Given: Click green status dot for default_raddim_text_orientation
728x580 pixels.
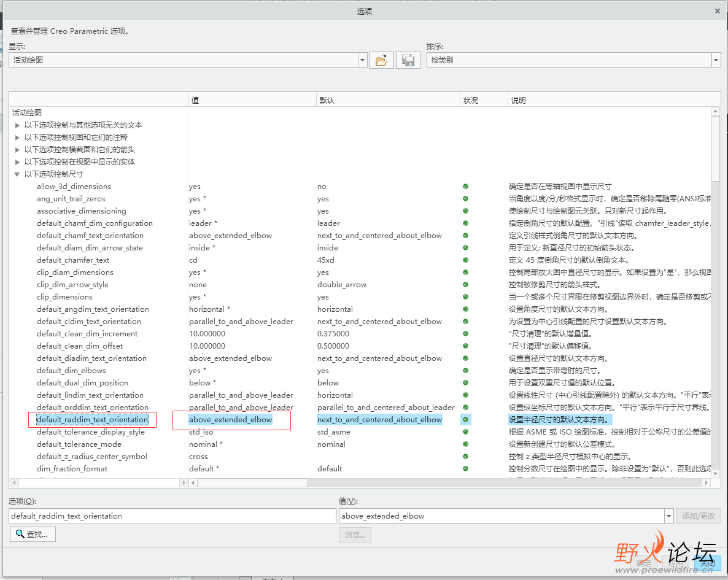Looking at the screenshot, I should coord(466,420).
